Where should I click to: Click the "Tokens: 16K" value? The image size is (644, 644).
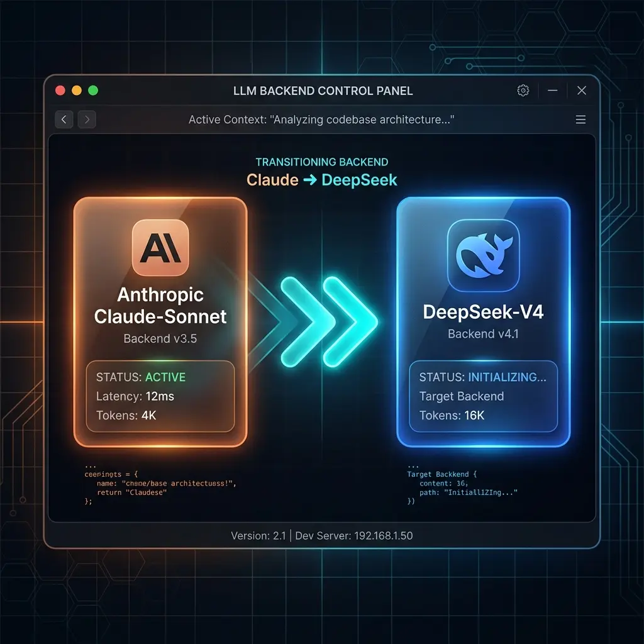click(x=452, y=415)
